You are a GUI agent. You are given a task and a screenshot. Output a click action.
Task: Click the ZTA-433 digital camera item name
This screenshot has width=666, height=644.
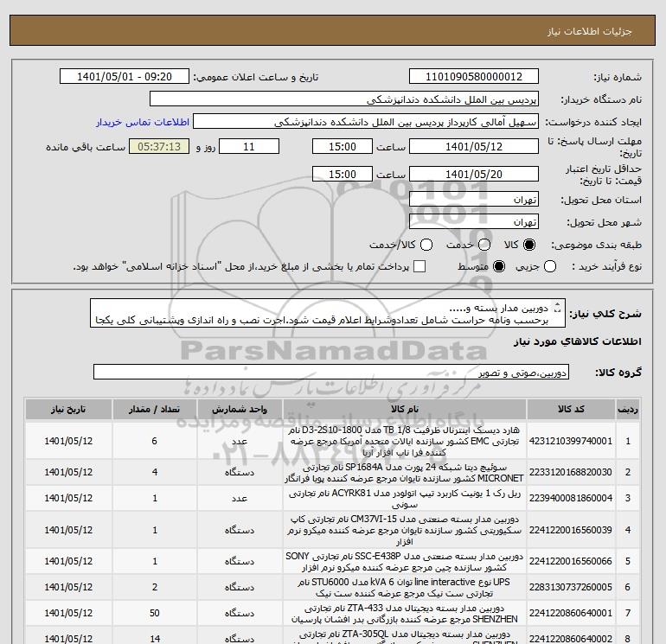point(405,614)
